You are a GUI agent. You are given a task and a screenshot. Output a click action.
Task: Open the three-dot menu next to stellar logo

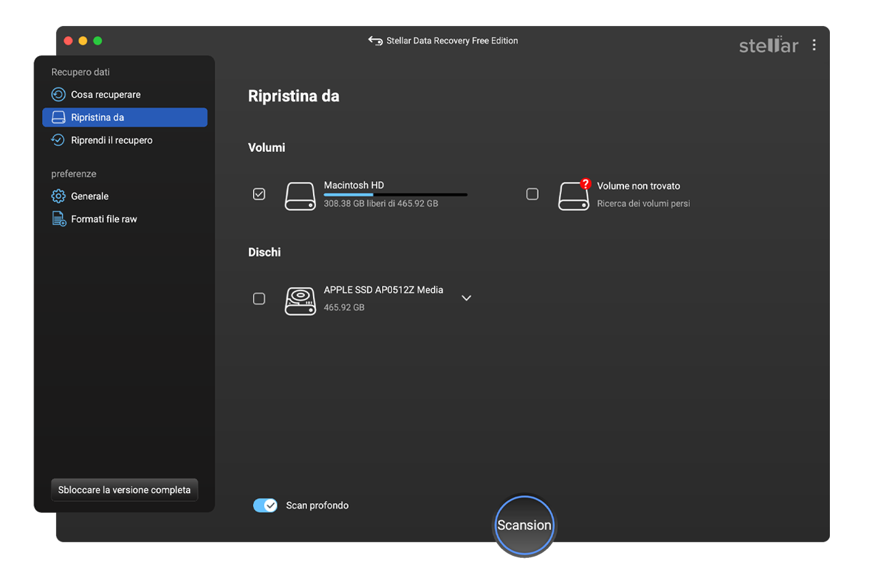[x=813, y=45]
